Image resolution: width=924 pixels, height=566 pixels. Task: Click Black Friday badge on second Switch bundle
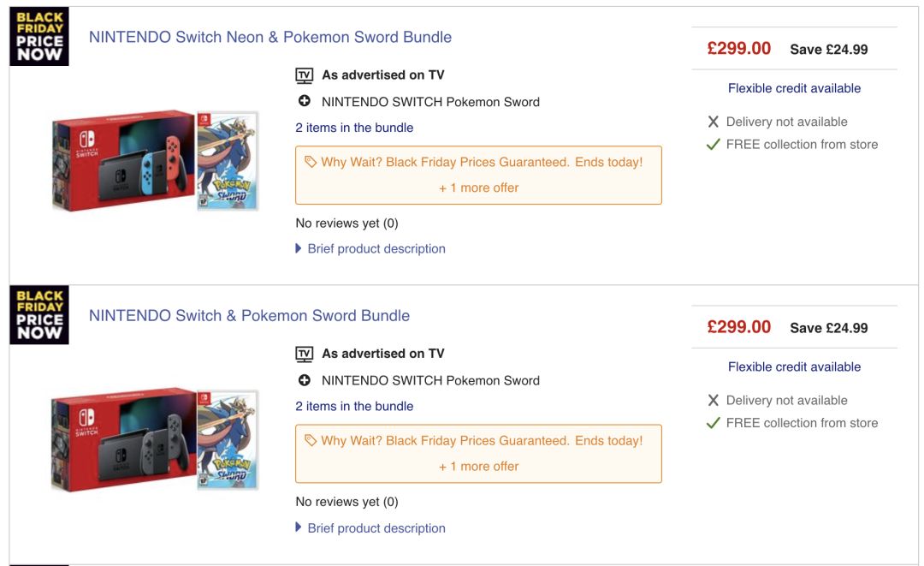[x=39, y=315]
